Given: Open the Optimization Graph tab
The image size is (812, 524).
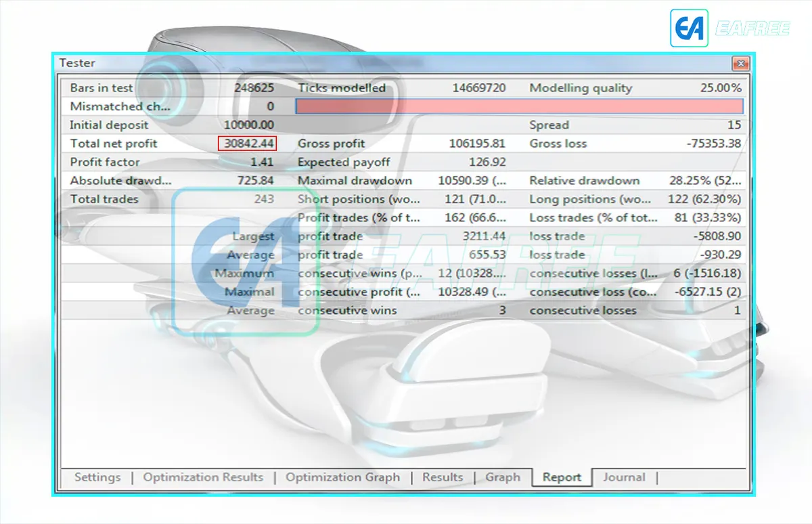Looking at the screenshot, I should (x=342, y=477).
